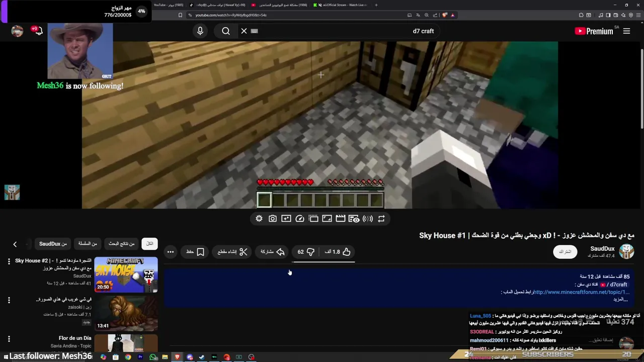Open options menu for Sky House #2 video
644x362 pixels.
tap(9, 261)
